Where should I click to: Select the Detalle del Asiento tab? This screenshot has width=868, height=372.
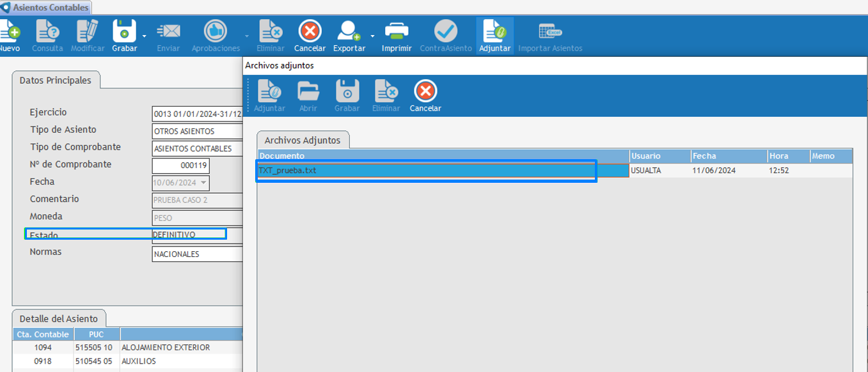[59, 319]
